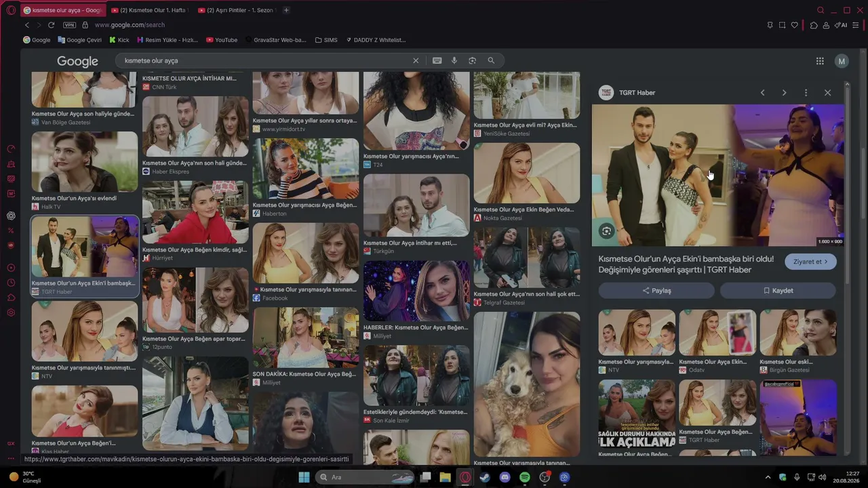
Task: Open Spotify from the taskbar
Action: click(x=525, y=477)
